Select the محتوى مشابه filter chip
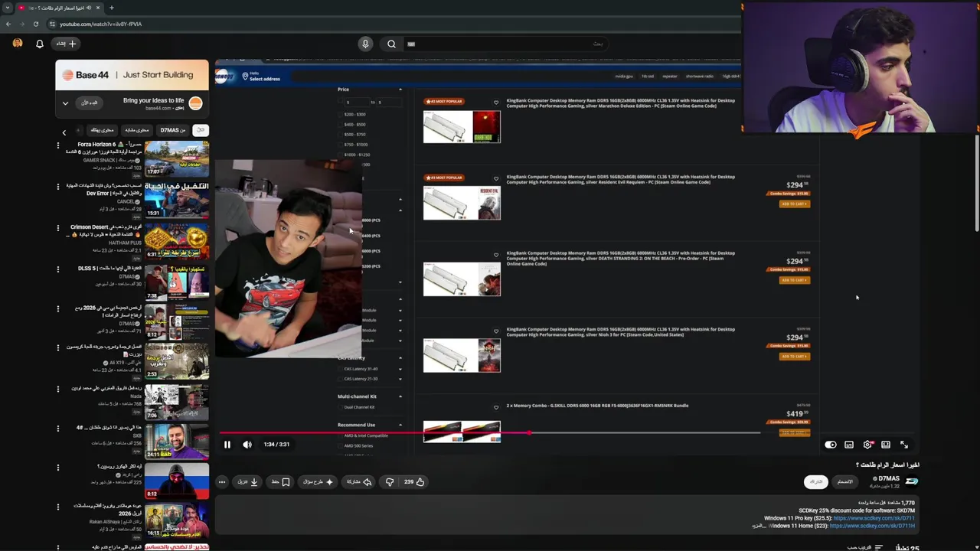 [136, 130]
